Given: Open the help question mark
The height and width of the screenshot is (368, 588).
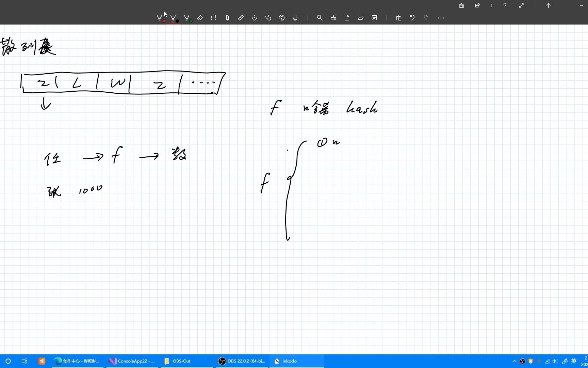Looking at the screenshot, I should point(505,5).
